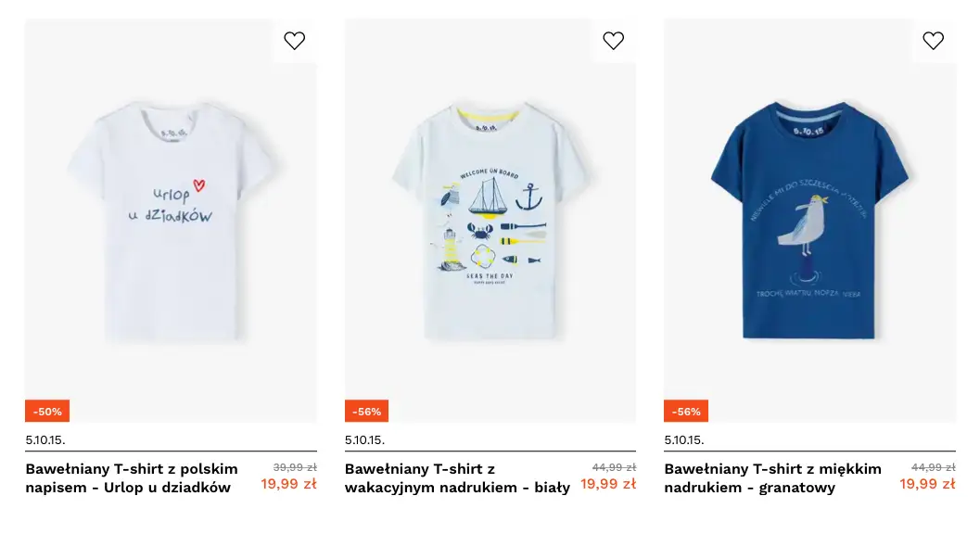The width and height of the screenshot is (980, 534).
Task: Click the -50% discount badge
Action: (x=47, y=411)
